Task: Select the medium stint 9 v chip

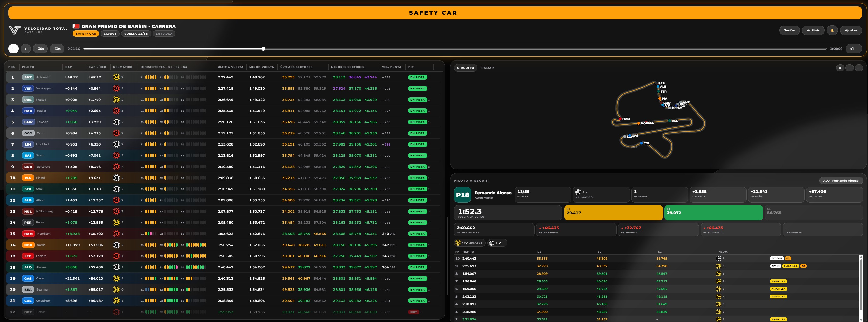Action: (x=470, y=243)
